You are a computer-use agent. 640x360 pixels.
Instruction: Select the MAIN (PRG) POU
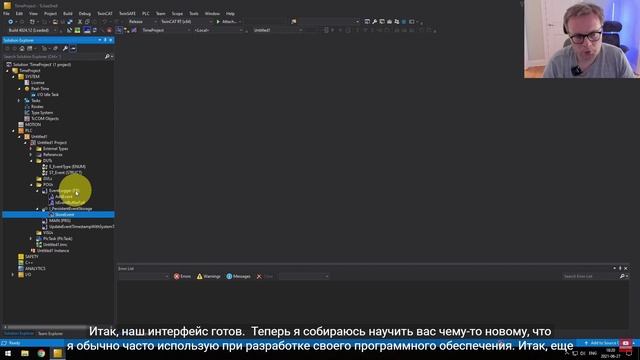(x=59, y=220)
